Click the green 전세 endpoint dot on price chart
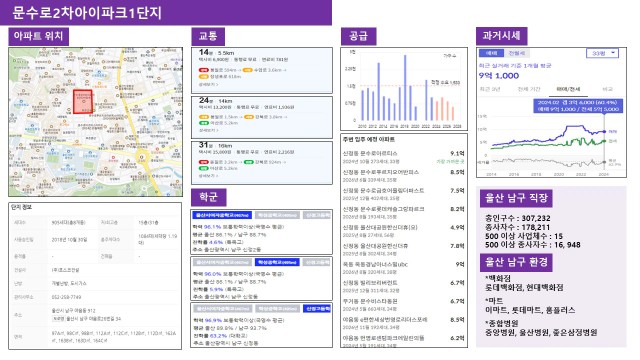 click(x=604, y=142)
